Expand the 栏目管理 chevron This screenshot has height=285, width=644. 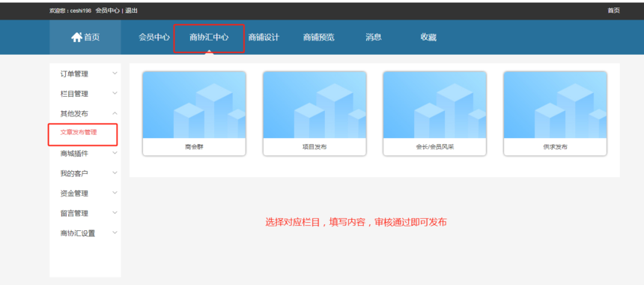tap(115, 93)
